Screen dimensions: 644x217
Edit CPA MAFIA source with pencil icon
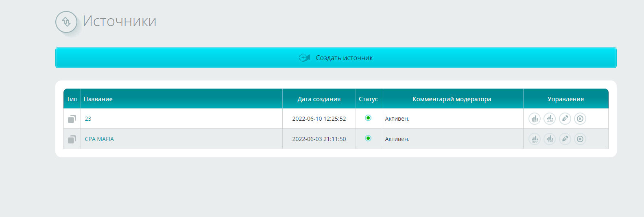[565, 139]
